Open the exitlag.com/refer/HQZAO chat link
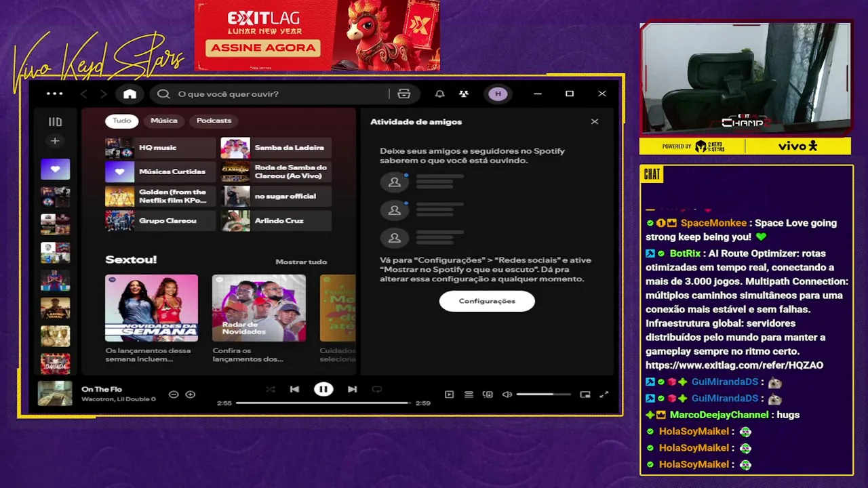 (x=734, y=365)
